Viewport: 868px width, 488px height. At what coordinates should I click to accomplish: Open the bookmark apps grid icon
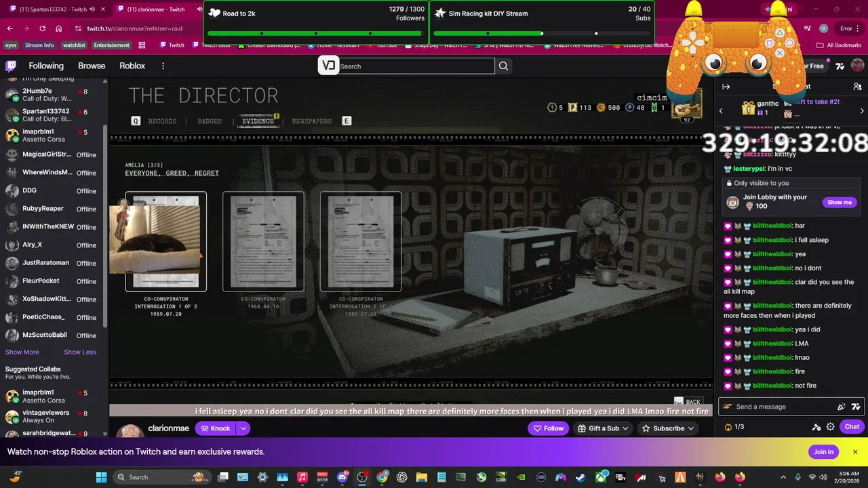pyautogui.click(x=142, y=45)
